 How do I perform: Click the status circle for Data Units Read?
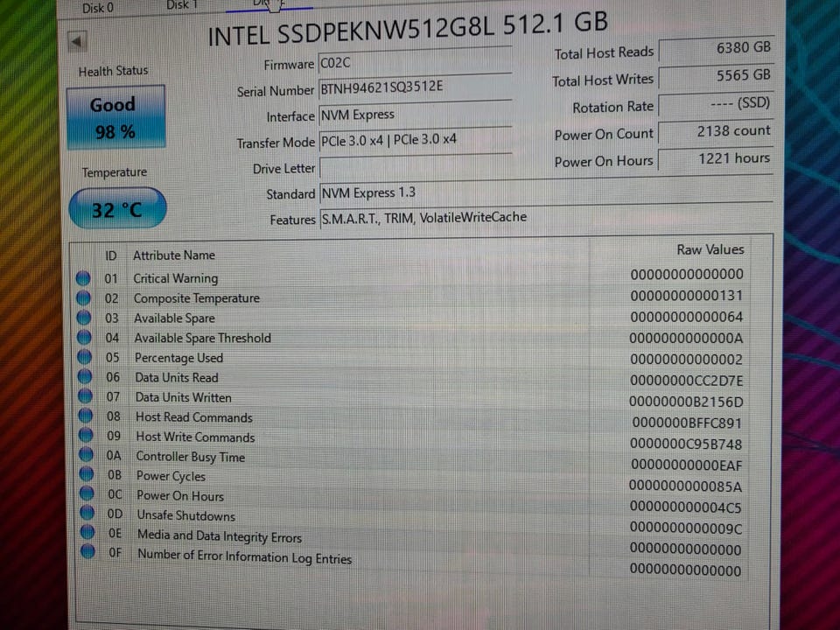click(85, 376)
